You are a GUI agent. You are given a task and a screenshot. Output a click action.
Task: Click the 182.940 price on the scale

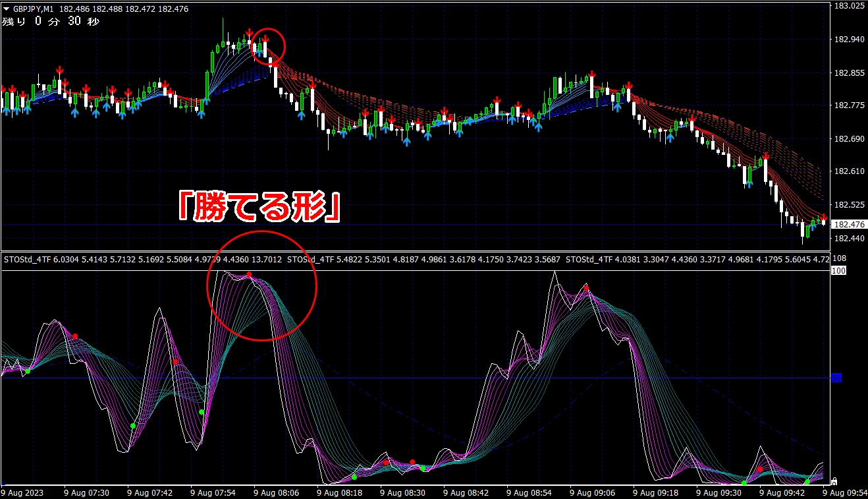848,40
